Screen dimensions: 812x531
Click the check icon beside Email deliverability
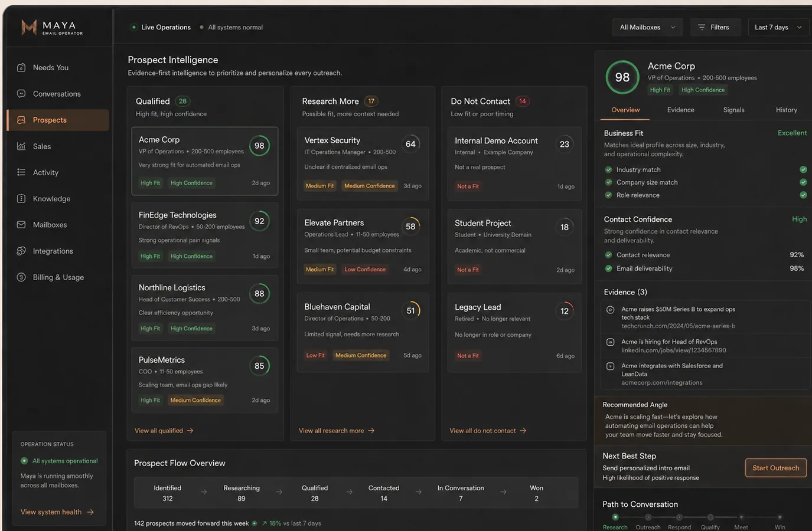608,268
